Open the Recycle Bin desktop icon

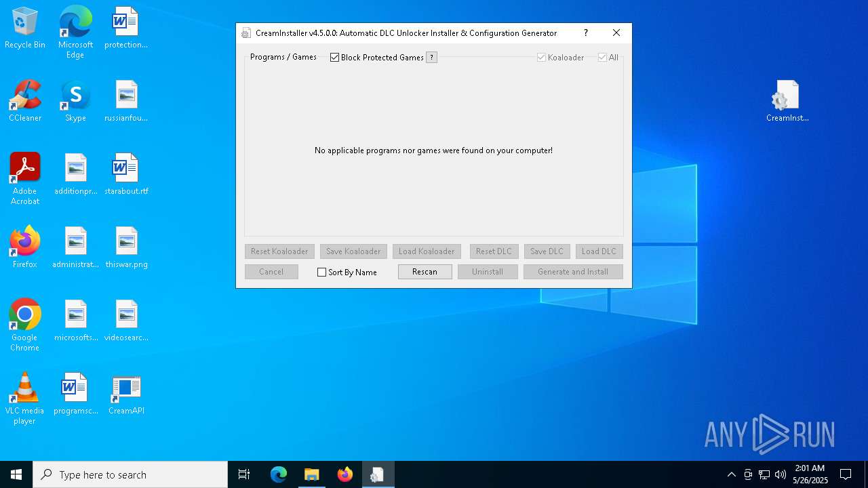[24, 28]
